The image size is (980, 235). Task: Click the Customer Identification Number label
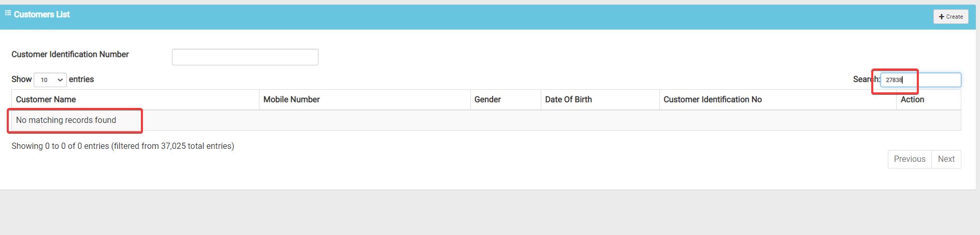click(70, 54)
